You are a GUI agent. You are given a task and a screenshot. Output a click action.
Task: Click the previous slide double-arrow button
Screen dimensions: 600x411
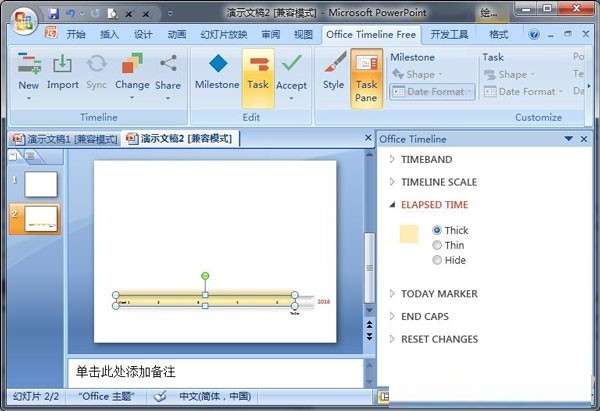tap(369, 325)
